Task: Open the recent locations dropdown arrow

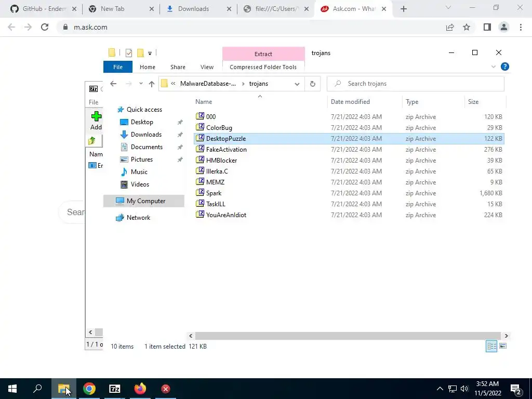Action: [x=141, y=84]
